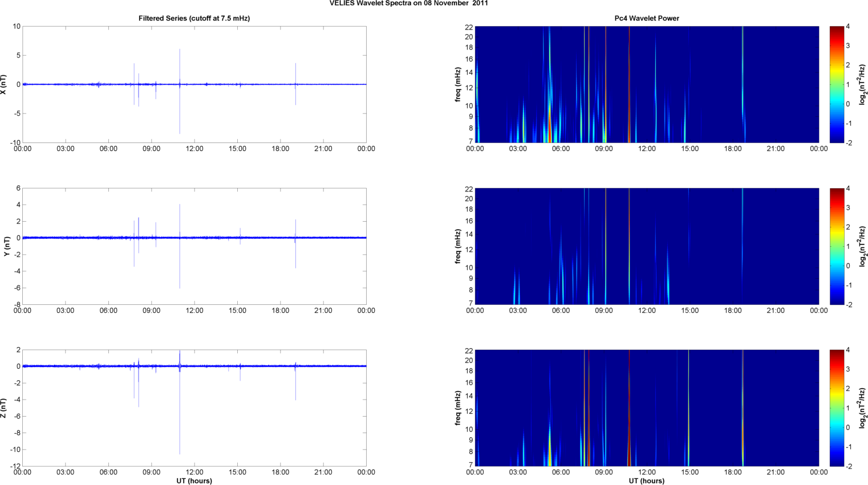Click the middle spectrogram freq (mHz) label
Image resolution: width=868 pixels, height=485 pixels.
457,246
